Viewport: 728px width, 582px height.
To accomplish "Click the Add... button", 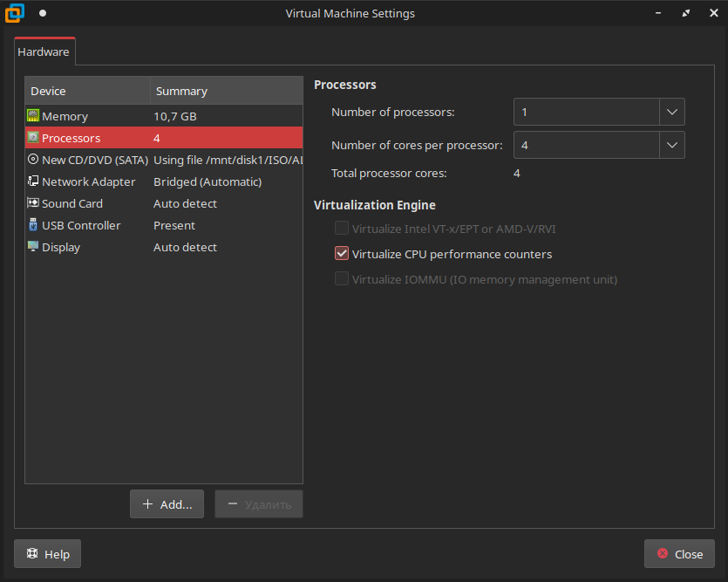I will click(x=167, y=504).
